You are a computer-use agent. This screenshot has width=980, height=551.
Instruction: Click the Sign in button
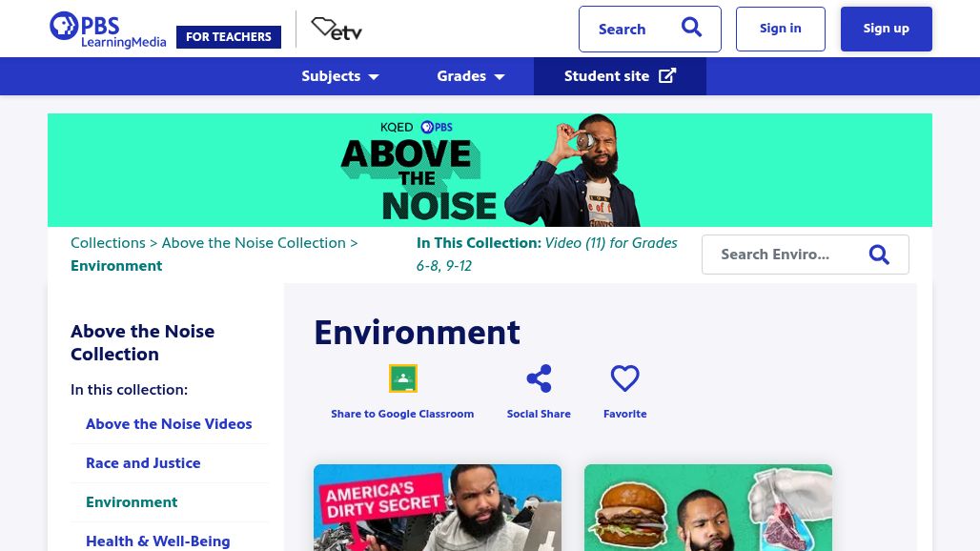tap(781, 29)
